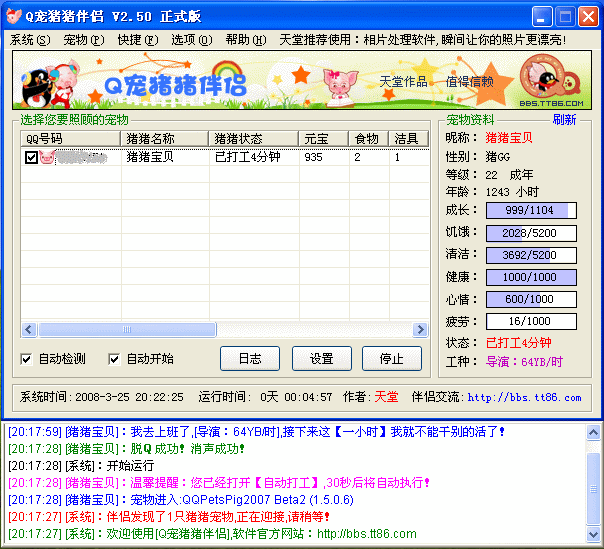Open the 日志 log button

click(250, 359)
